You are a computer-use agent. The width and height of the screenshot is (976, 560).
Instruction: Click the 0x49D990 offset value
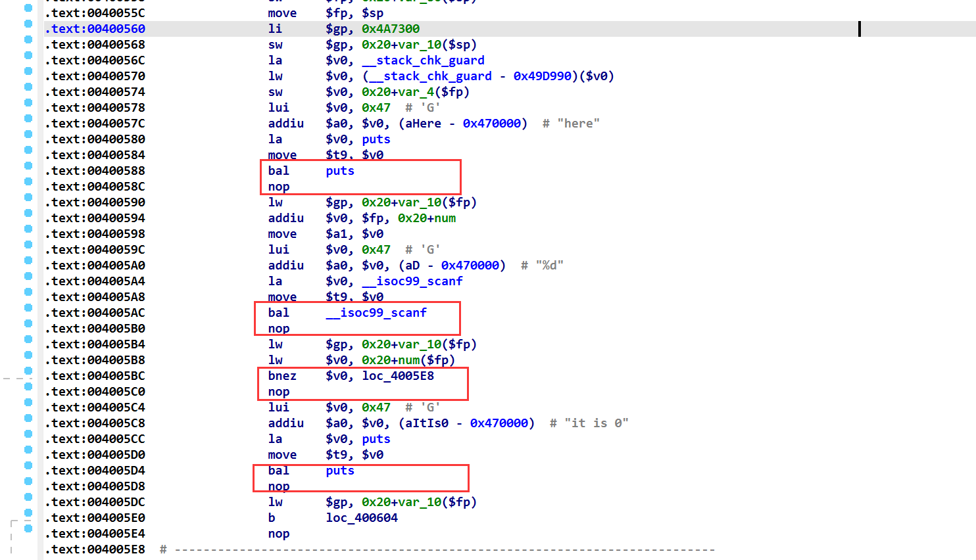[543, 76]
